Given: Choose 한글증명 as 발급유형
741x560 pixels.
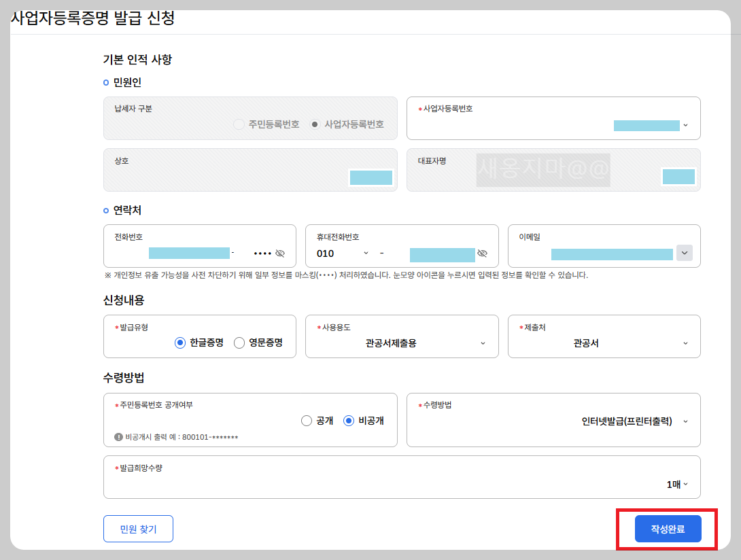Looking at the screenshot, I should pos(180,343).
